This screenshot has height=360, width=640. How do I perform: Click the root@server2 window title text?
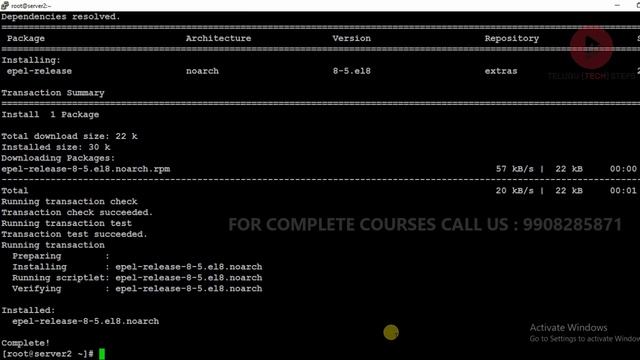(31, 6)
